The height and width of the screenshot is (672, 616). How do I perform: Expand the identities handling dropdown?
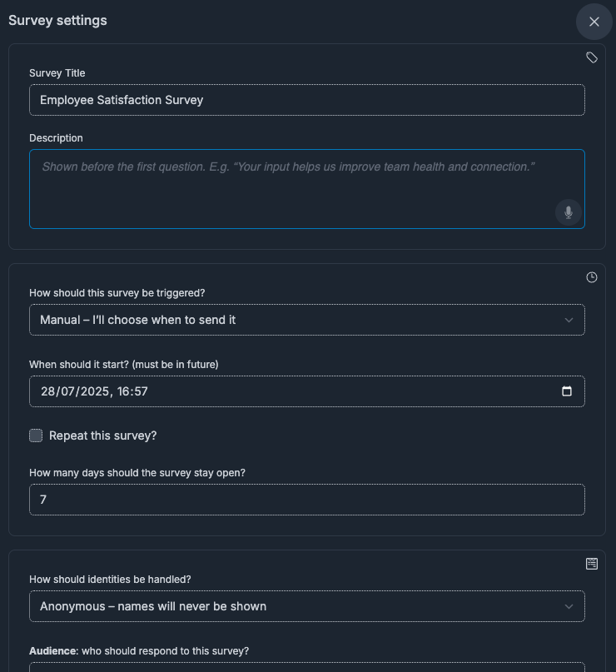pyautogui.click(x=306, y=606)
